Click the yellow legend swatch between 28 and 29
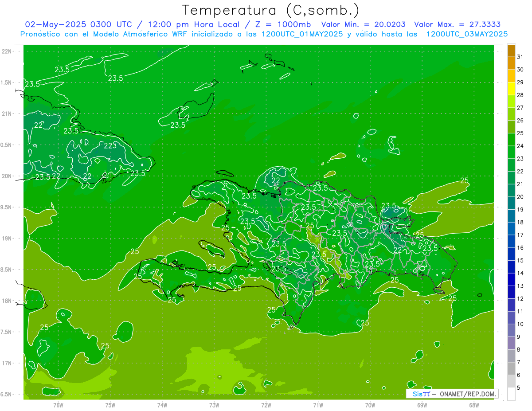The width and height of the screenshot is (532, 411). pyautogui.click(x=511, y=89)
